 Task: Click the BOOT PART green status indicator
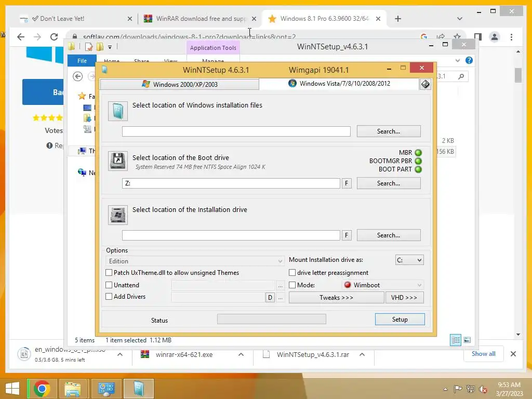418,169
